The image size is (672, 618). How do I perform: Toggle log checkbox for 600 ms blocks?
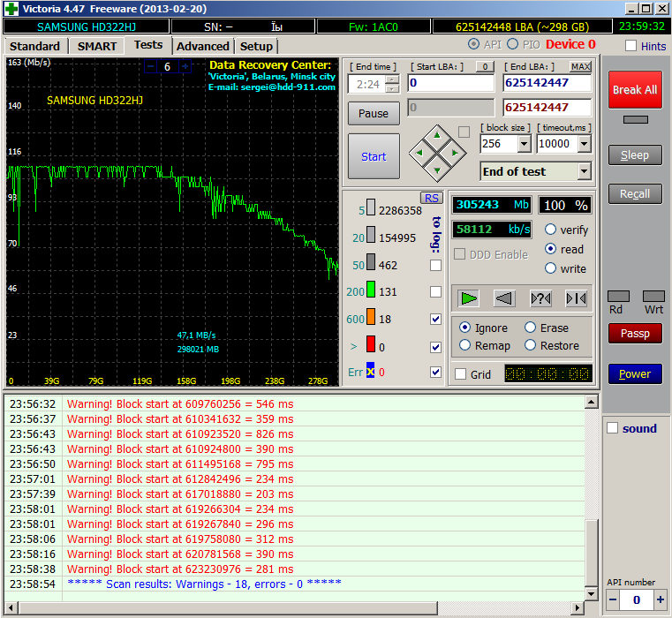click(x=436, y=320)
